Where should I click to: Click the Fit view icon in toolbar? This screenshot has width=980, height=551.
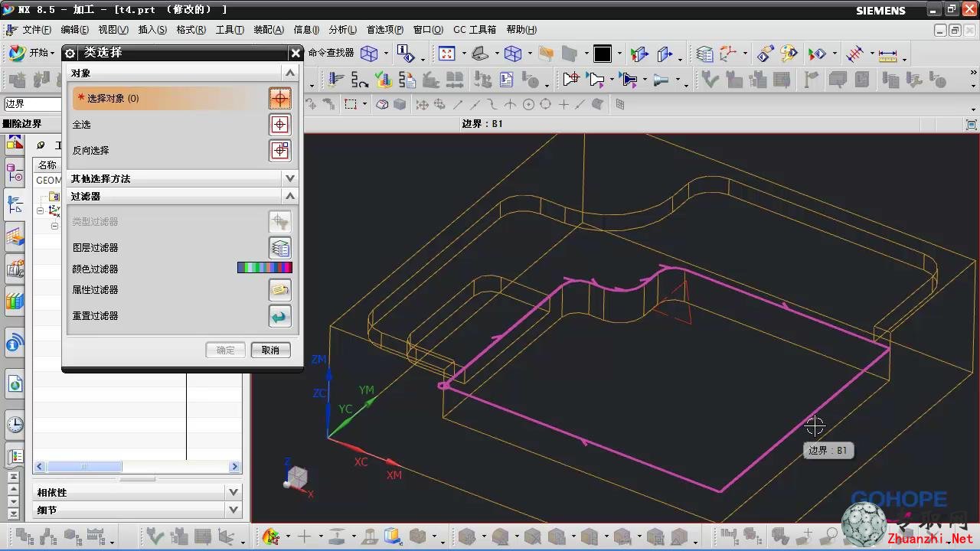[446, 54]
